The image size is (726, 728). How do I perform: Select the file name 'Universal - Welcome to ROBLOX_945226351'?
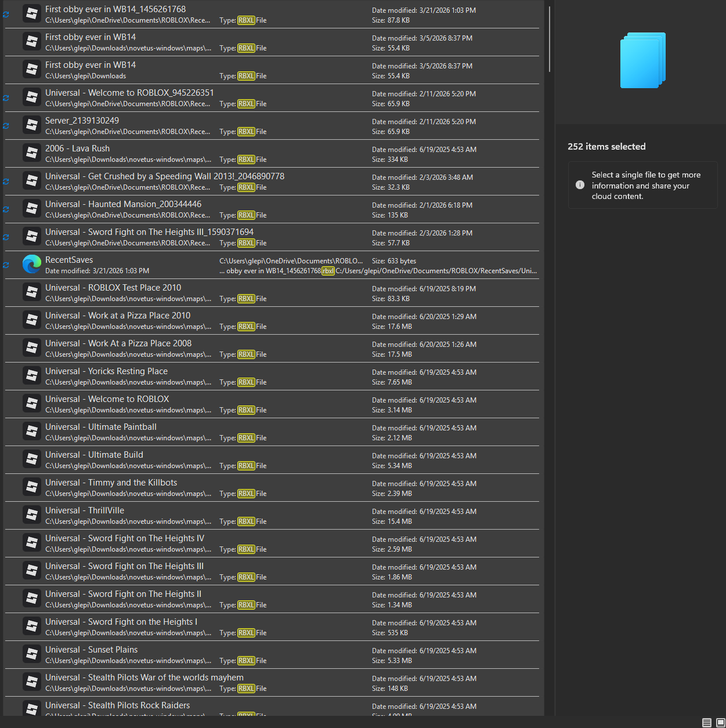click(129, 93)
